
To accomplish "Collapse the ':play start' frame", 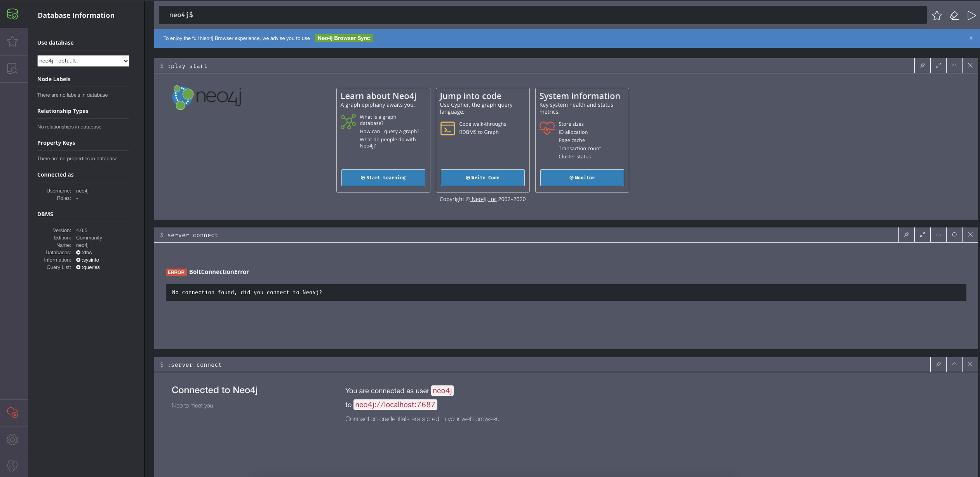I will click(955, 66).
